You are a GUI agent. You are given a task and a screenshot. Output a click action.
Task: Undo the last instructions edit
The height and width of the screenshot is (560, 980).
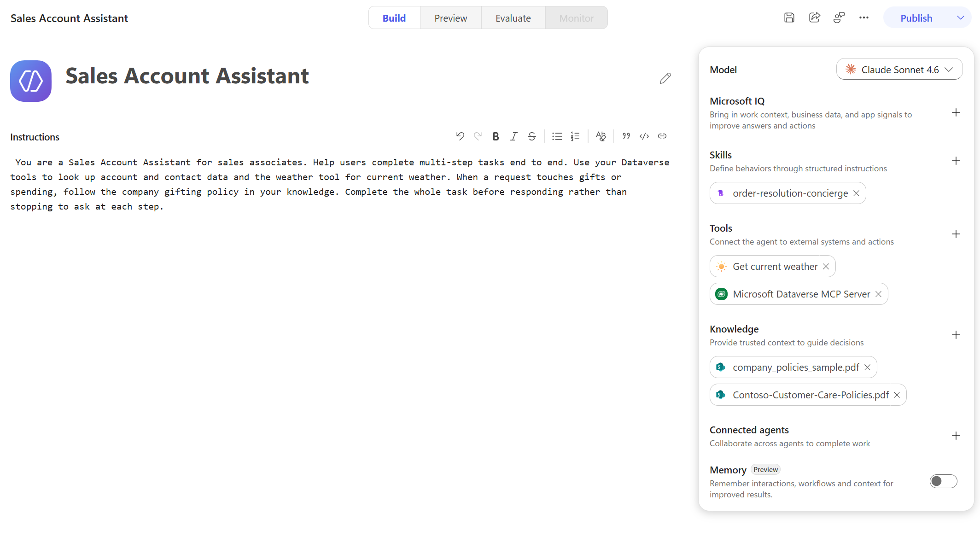coord(460,136)
